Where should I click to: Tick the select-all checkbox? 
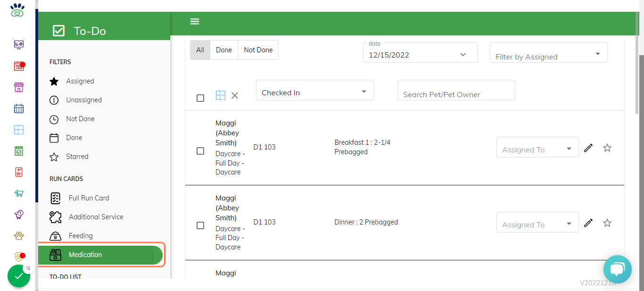(x=200, y=98)
